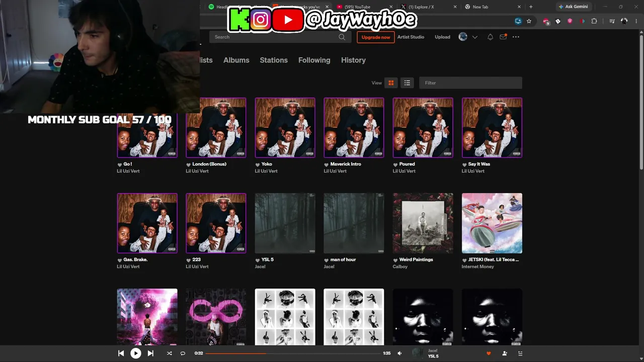Image resolution: width=644 pixels, height=362 pixels.
Task: Toggle the heart next to Weird Paintings
Action: coord(395,260)
